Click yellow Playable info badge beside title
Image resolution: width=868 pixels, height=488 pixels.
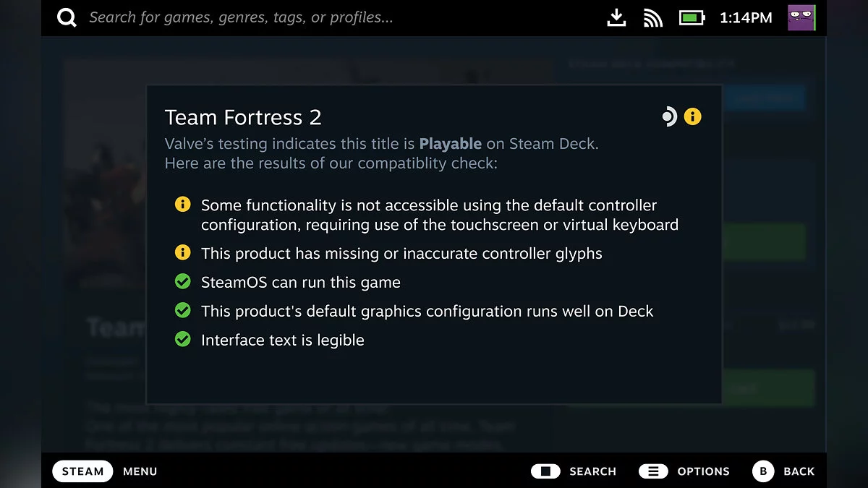[x=693, y=116]
